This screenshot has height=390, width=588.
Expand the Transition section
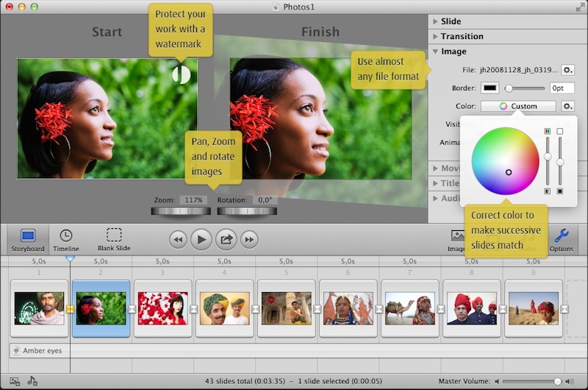[435, 36]
